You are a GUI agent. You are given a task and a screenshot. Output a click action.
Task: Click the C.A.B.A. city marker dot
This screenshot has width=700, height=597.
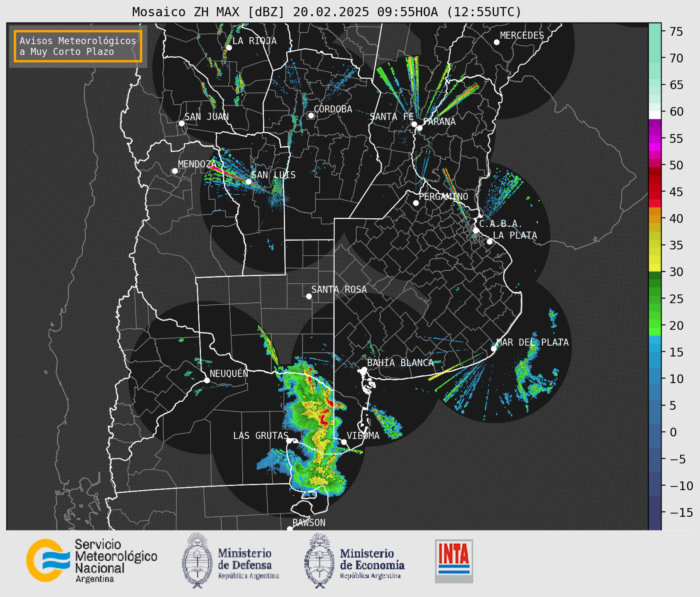click(476, 230)
